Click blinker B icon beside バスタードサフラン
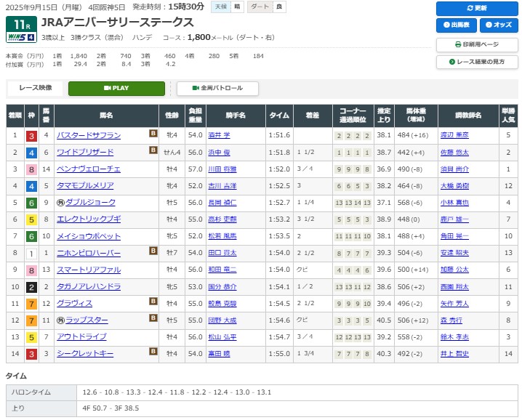This screenshot has height=420, width=522. coord(153,134)
